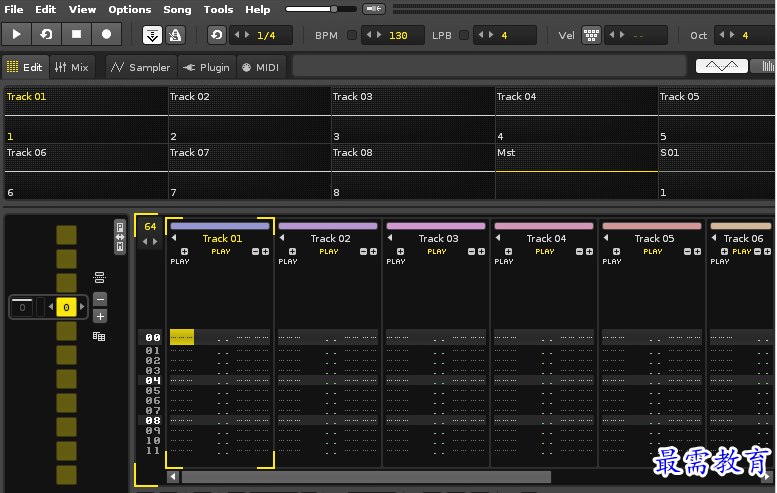
Task: Open the MIDI tab
Action: [x=261, y=67]
